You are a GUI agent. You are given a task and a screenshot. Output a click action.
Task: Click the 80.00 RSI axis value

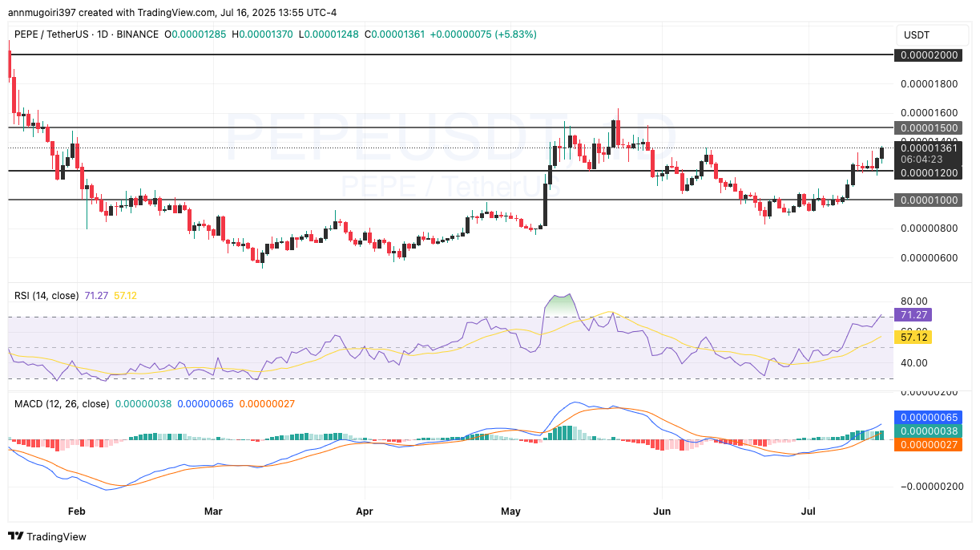914,301
